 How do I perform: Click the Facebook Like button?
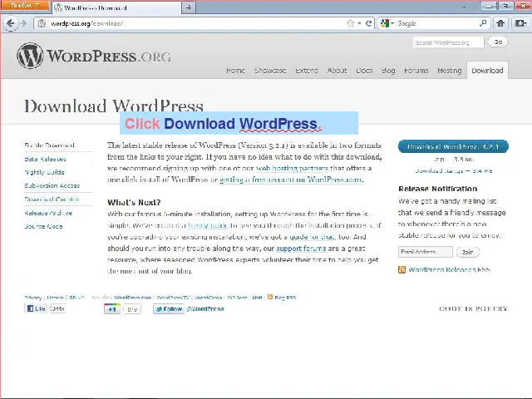tap(36, 308)
